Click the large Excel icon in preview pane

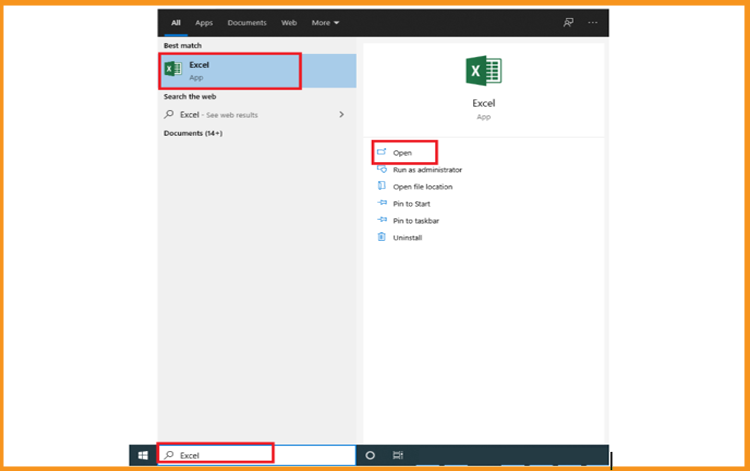click(484, 71)
